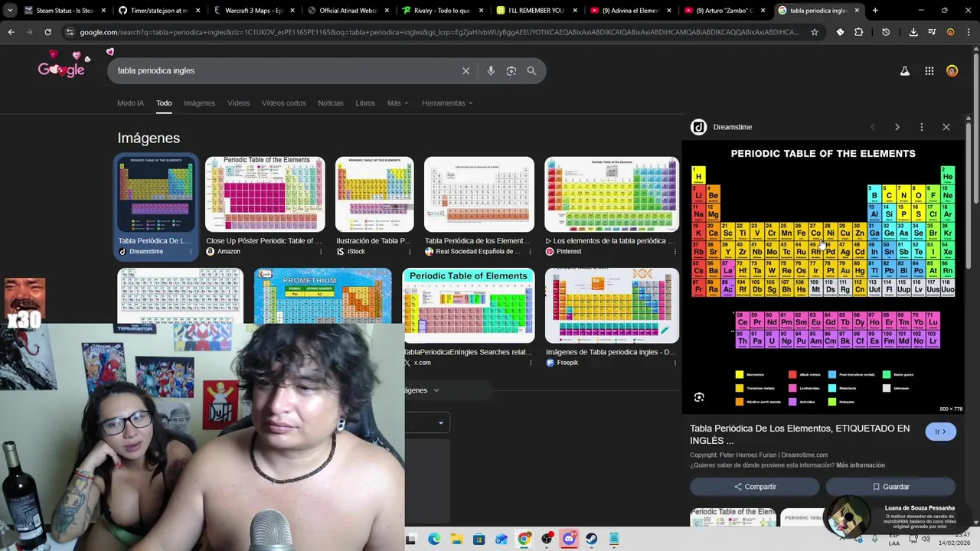980x551 pixels.
Task: Open three-dot menu in image preview panel
Action: tap(921, 127)
